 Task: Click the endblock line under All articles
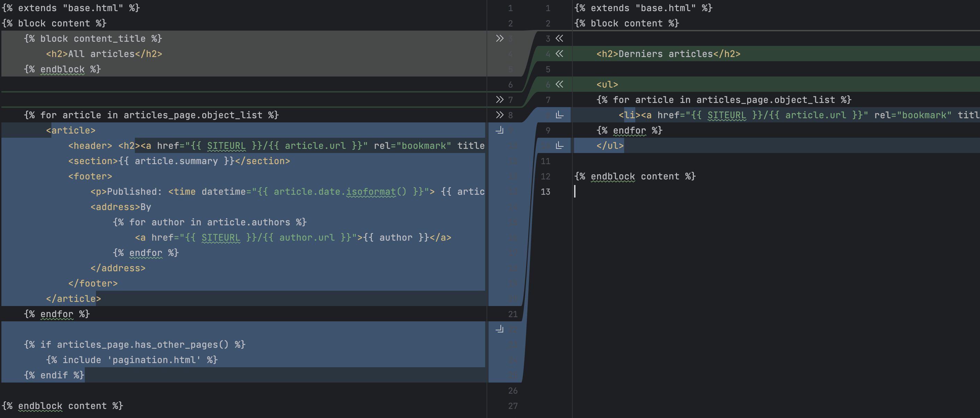[x=63, y=69]
